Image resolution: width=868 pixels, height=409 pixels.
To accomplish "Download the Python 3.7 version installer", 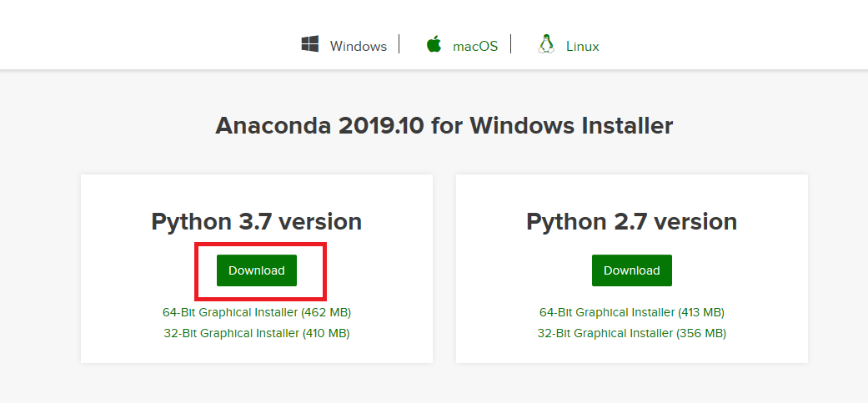I will click(256, 270).
